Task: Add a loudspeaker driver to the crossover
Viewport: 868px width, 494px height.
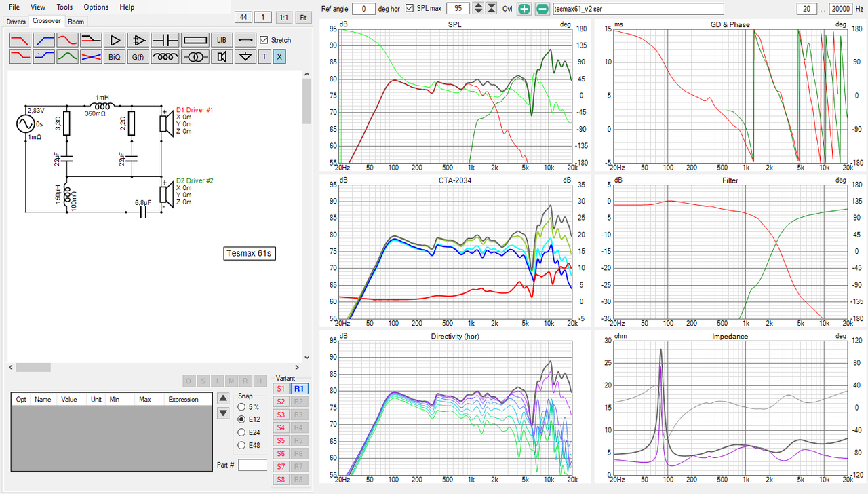Action: click(221, 57)
